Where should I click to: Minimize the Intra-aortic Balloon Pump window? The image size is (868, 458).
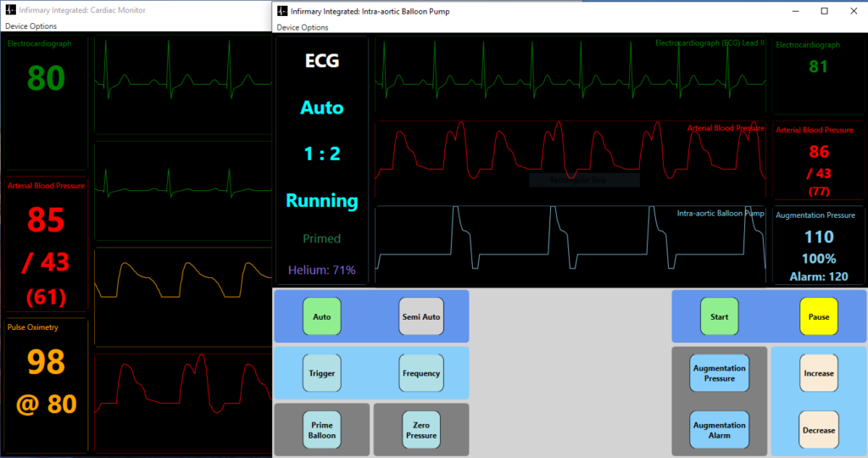point(795,11)
